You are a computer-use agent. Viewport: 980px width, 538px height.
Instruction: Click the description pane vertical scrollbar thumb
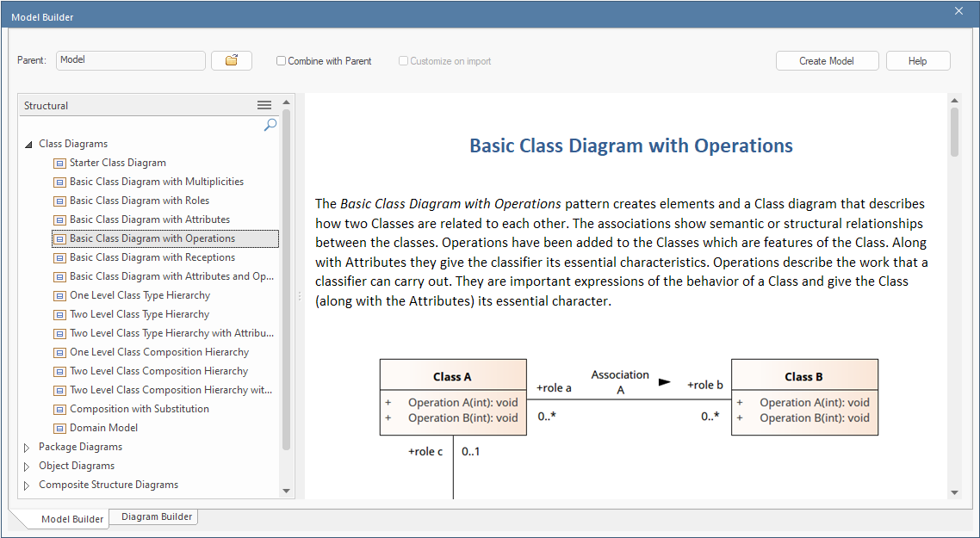[954, 131]
